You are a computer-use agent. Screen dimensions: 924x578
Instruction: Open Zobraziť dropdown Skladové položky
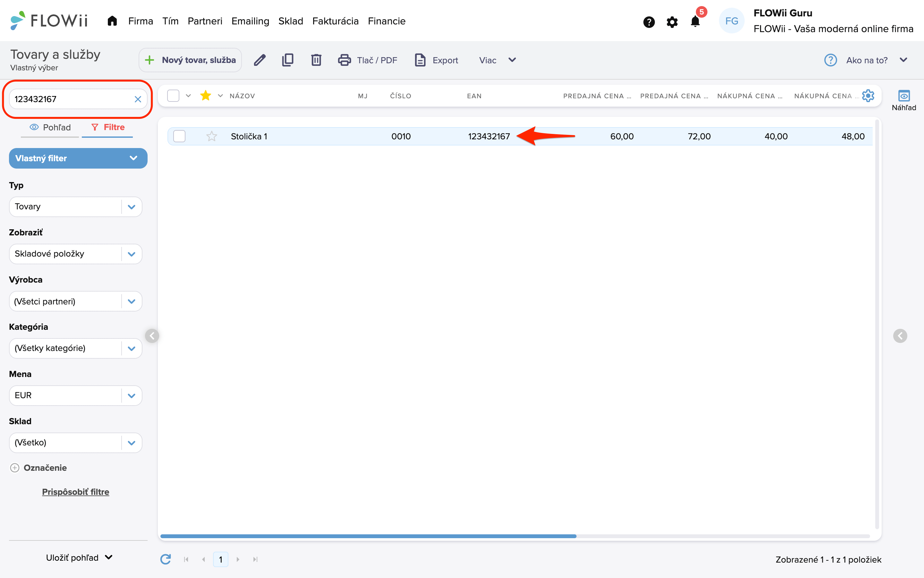(x=76, y=254)
